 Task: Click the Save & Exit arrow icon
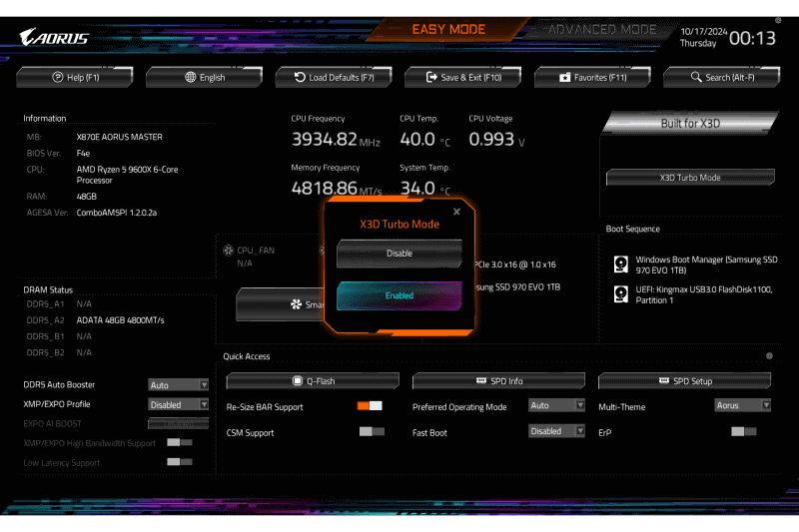[x=431, y=78]
